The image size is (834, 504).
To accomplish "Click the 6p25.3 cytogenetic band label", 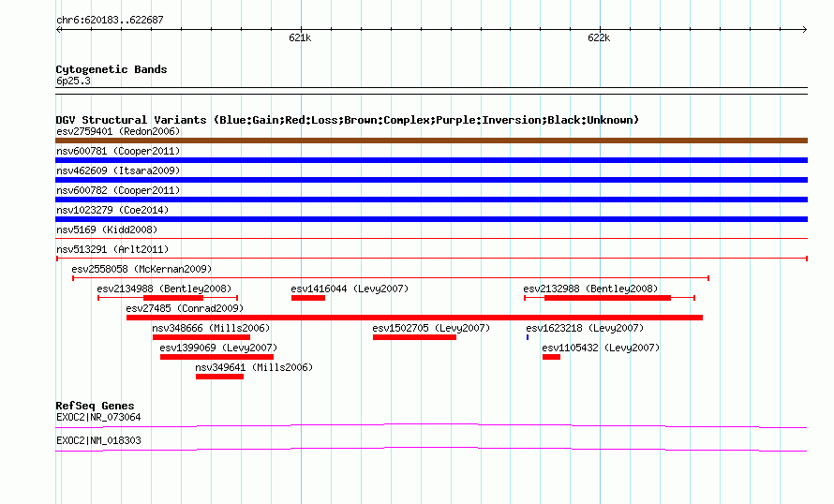I will point(73,81).
